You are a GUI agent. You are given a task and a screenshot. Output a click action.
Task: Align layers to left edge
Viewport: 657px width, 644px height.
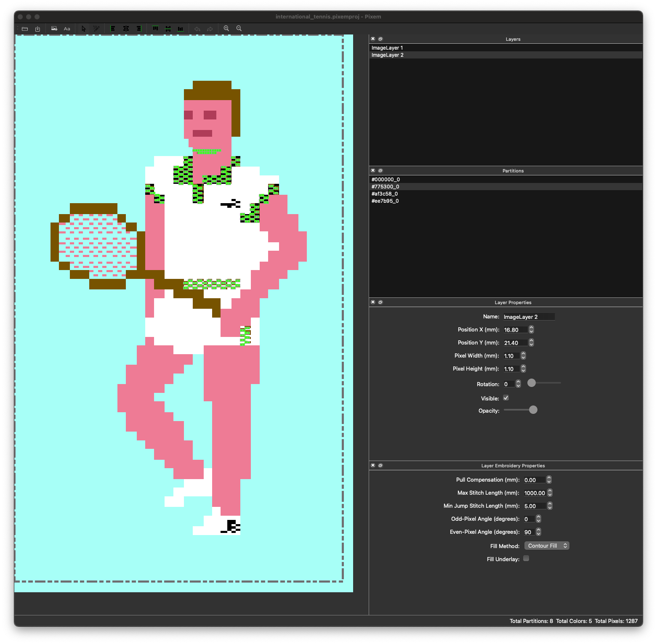113,29
